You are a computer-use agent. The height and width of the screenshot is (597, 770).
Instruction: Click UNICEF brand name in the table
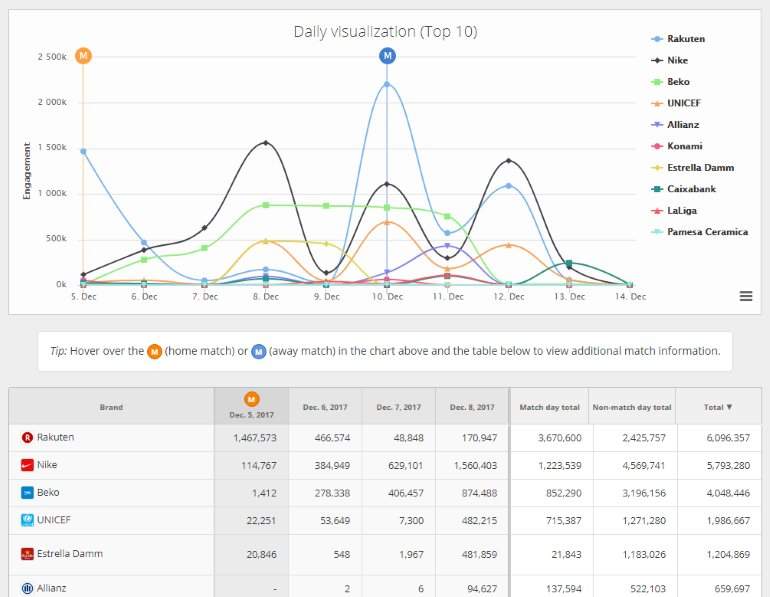pyautogui.click(x=54, y=519)
